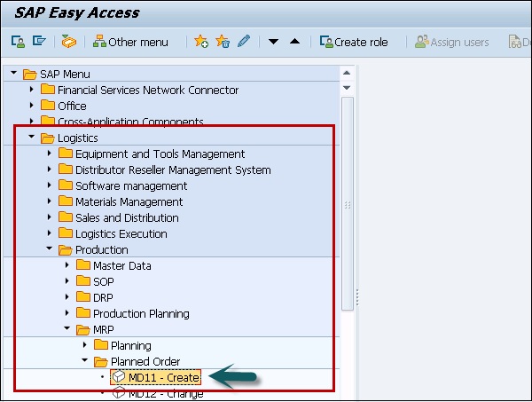Delete favorites star-trash icon
Viewport: 532px width, 402px height.
223,42
